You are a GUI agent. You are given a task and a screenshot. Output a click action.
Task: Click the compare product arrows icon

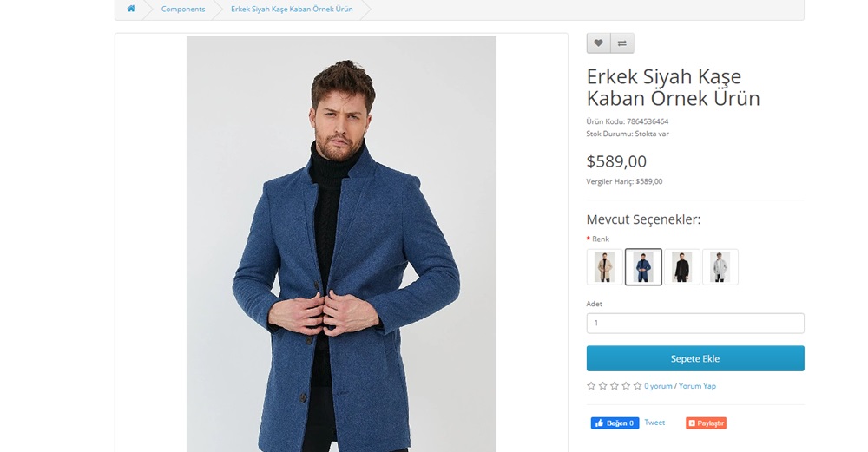tap(622, 43)
